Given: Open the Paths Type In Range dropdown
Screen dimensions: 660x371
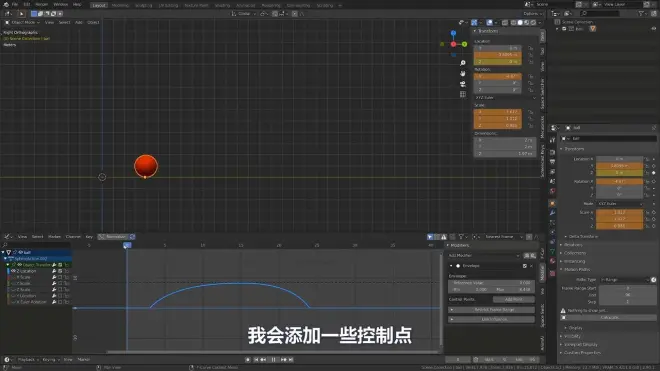Looking at the screenshot, I should point(625,280).
